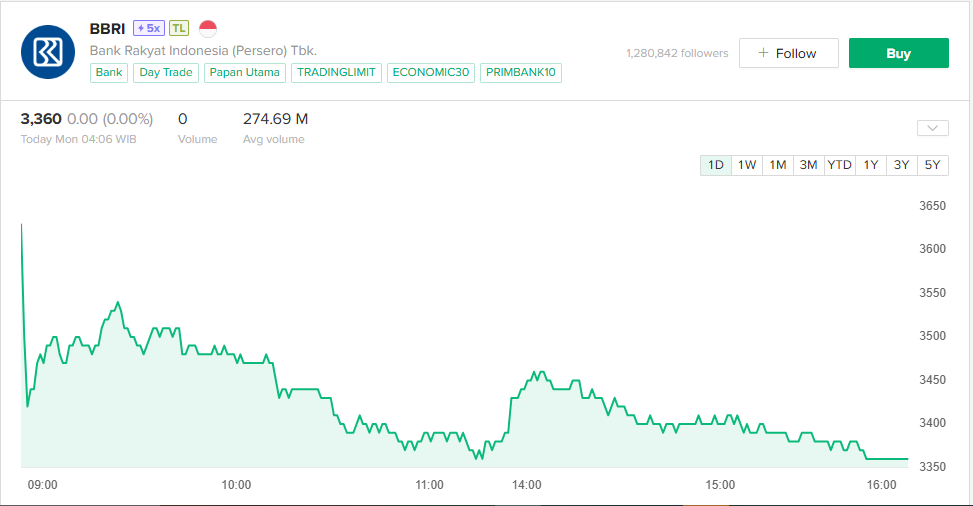Click the 3500 price axis label
The image size is (973, 506).
click(932, 336)
